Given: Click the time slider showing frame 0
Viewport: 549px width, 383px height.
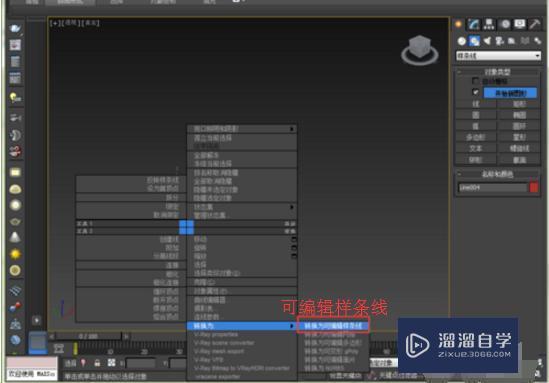Looking at the screenshot, I should pyautogui.click(x=89, y=336).
